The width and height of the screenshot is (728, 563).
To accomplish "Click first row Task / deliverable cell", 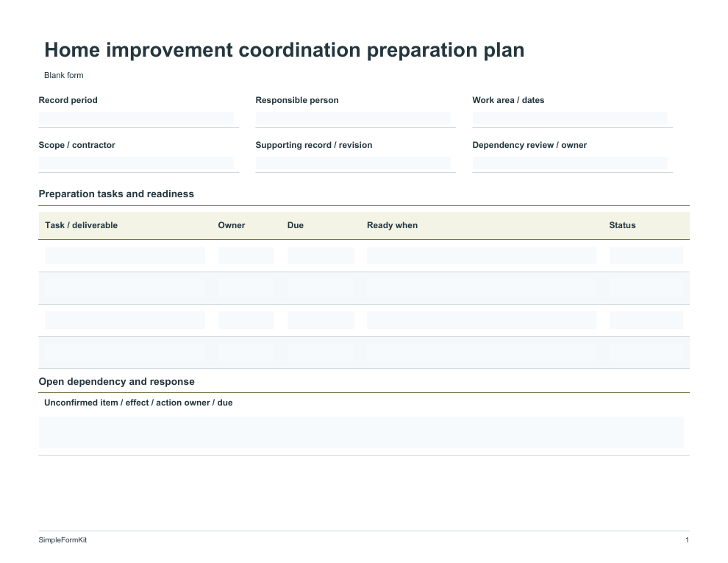I will pyautogui.click(x=125, y=255).
